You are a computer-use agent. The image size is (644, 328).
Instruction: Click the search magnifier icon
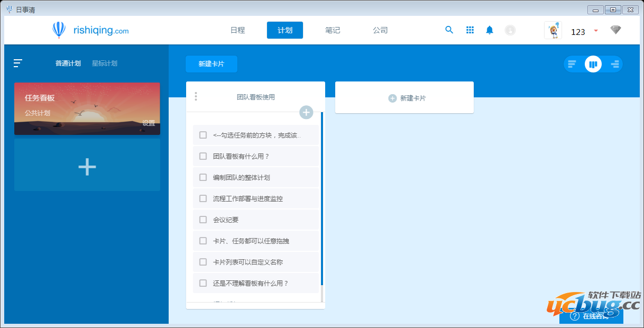coord(449,30)
